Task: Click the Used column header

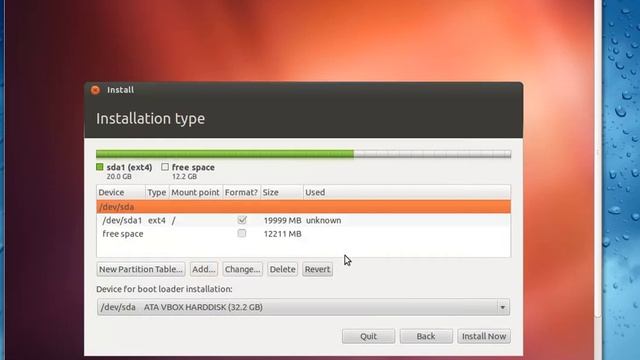Action: [x=407, y=192]
